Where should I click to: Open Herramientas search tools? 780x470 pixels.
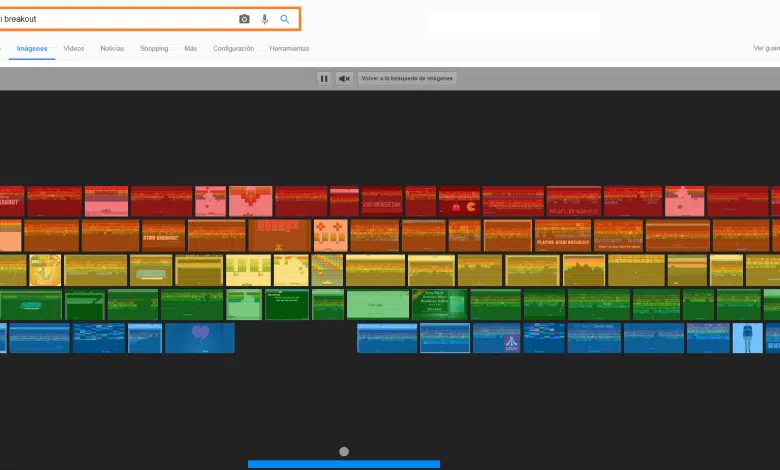[289, 49]
